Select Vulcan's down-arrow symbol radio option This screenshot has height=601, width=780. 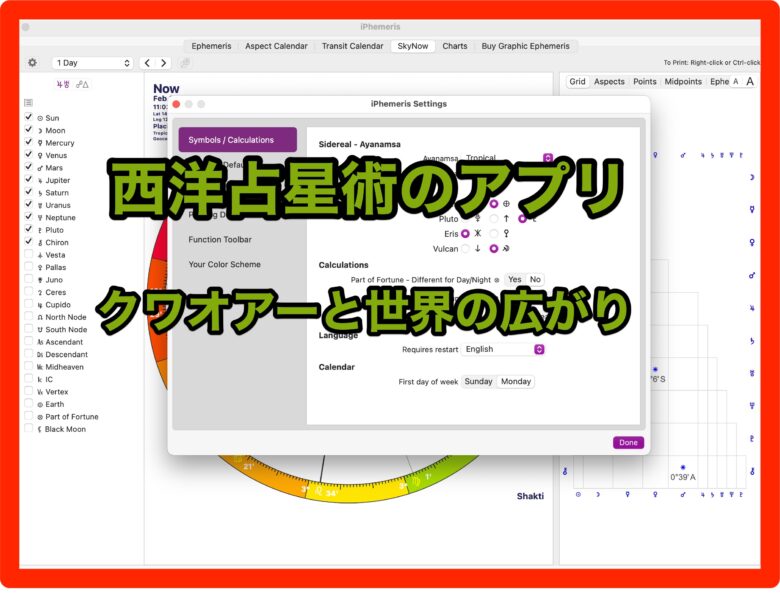point(465,249)
